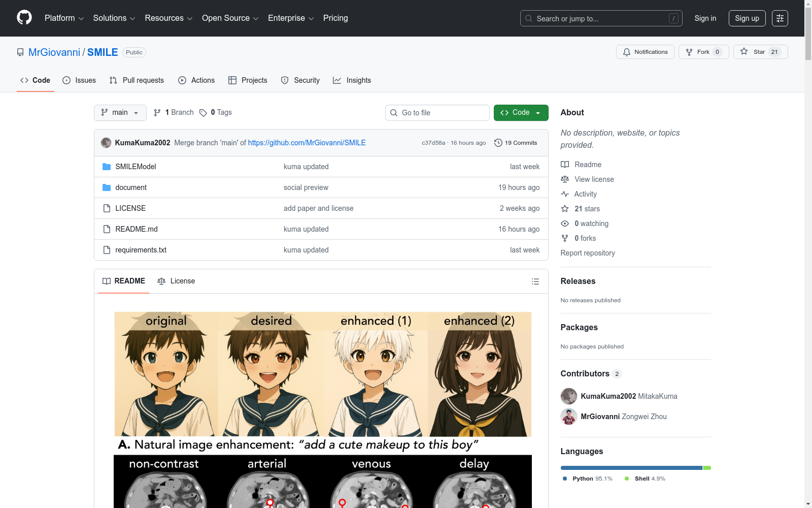Expand the Resources menu
Image resolution: width=812 pixels, height=508 pixels.
(168, 18)
